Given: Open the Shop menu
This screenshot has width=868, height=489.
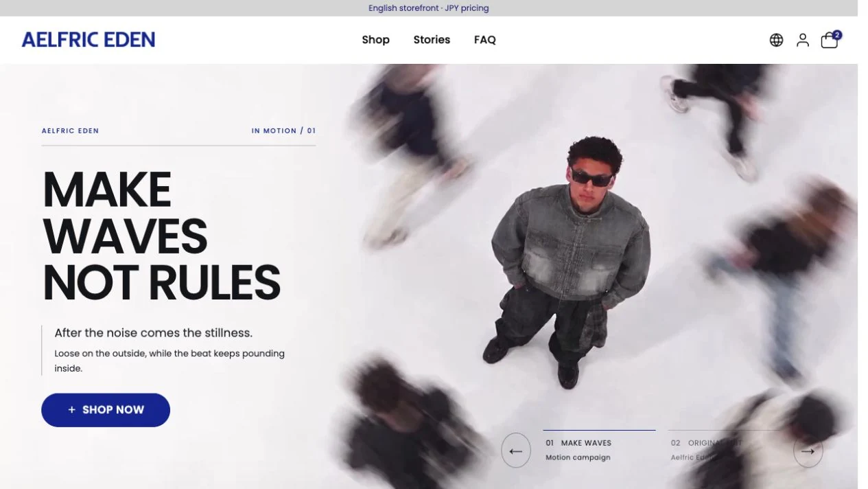Looking at the screenshot, I should 375,40.
